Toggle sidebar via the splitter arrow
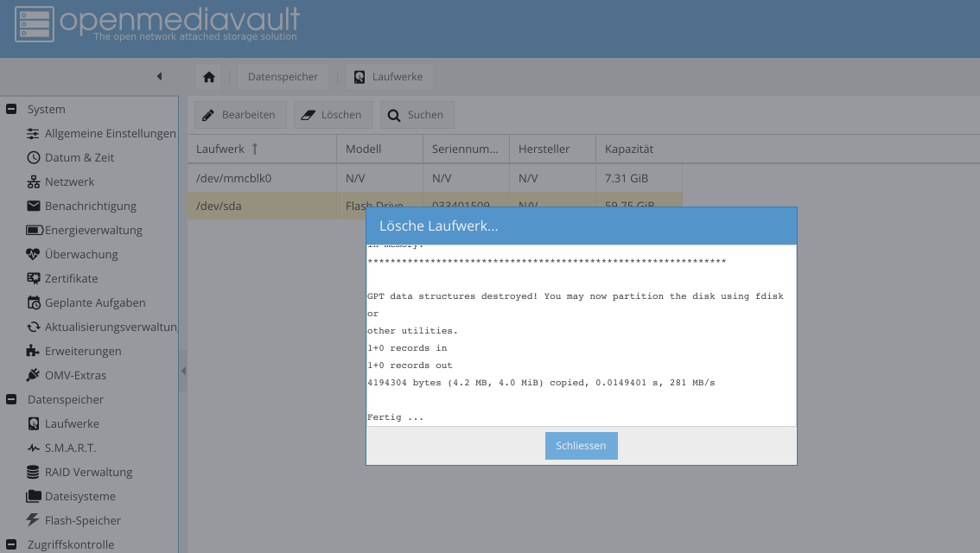This screenshot has height=553, width=980. click(183, 372)
